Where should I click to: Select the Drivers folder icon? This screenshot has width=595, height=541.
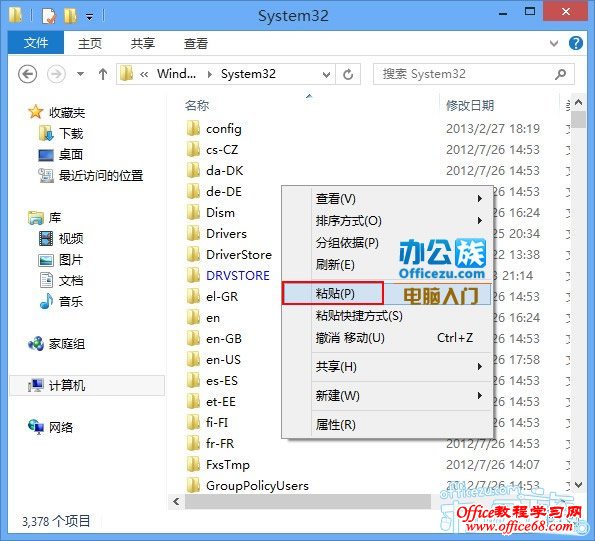point(193,234)
